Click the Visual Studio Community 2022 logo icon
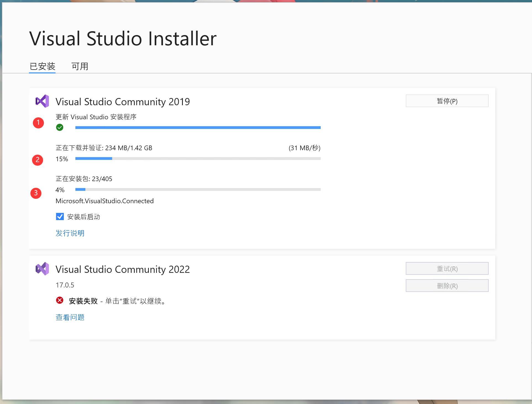This screenshot has height=404, width=532. 42,269
